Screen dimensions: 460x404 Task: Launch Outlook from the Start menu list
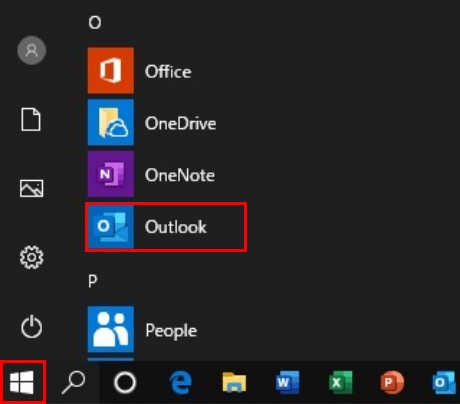pyautogui.click(x=166, y=227)
